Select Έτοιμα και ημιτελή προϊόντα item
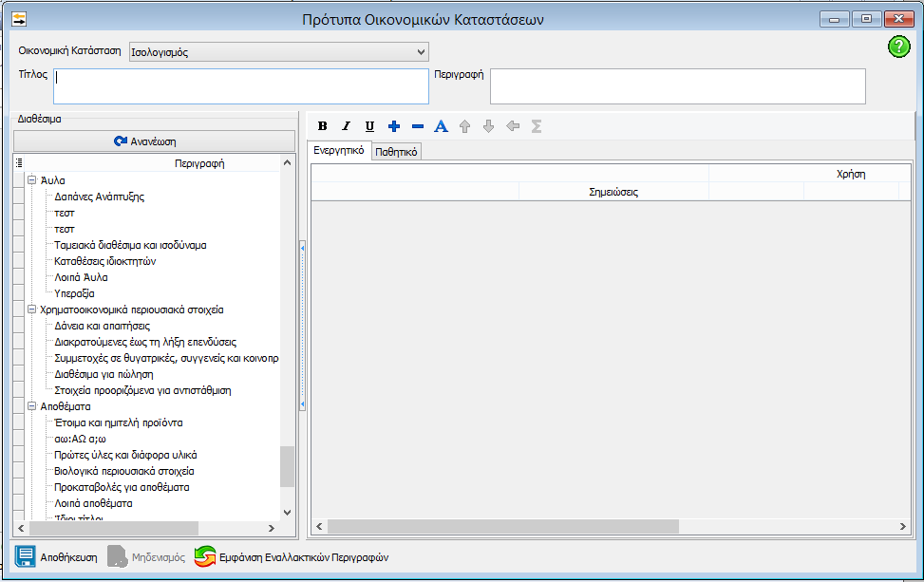Screen dimensions: 924x582 (119, 422)
